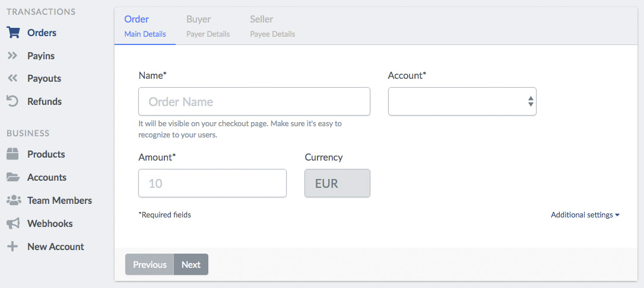The height and width of the screenshot is (288, 644).
Task: Click the Amount input field
Action: coord(212,183)
